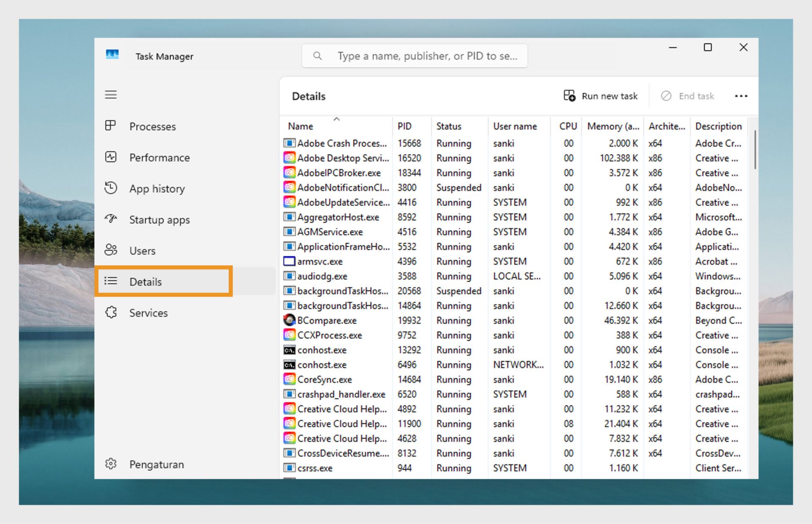Open Startup apps gauge icon
The width and height of the screenshot is (812, 524).
pos(111,219)
